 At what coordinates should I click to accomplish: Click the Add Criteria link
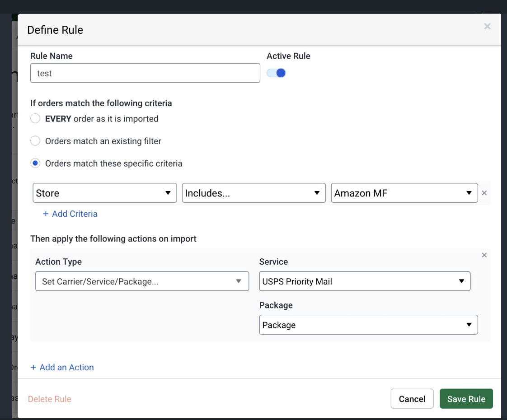(70, 214)
